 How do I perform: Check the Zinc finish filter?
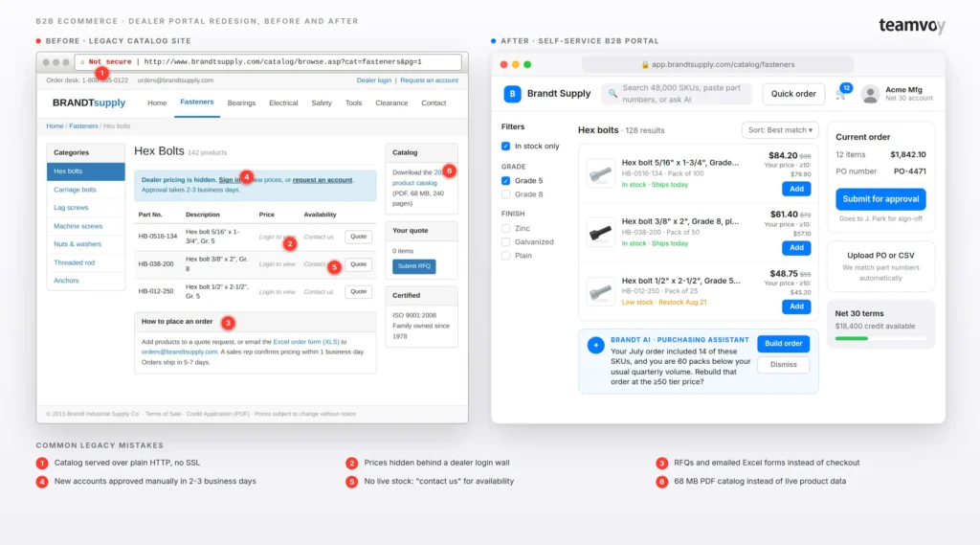pos(505,228)
